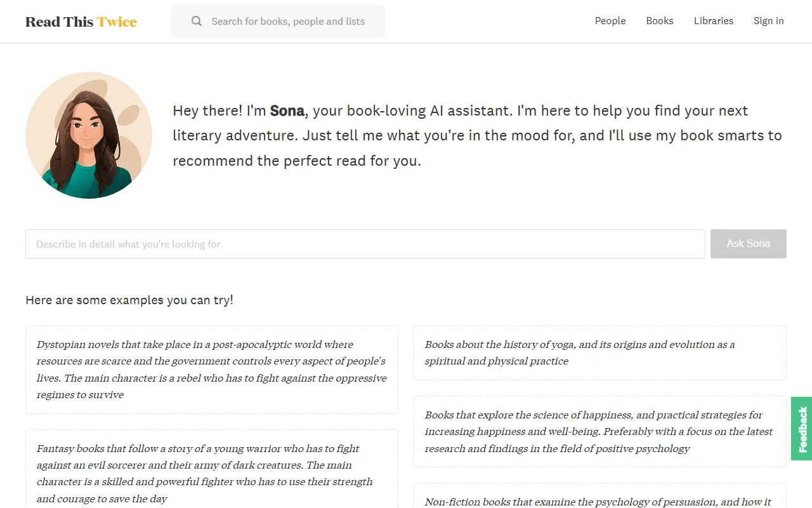Open the green Feedback side tab
The height and width of the screenshot is (508, 812).
click(802, 429)
